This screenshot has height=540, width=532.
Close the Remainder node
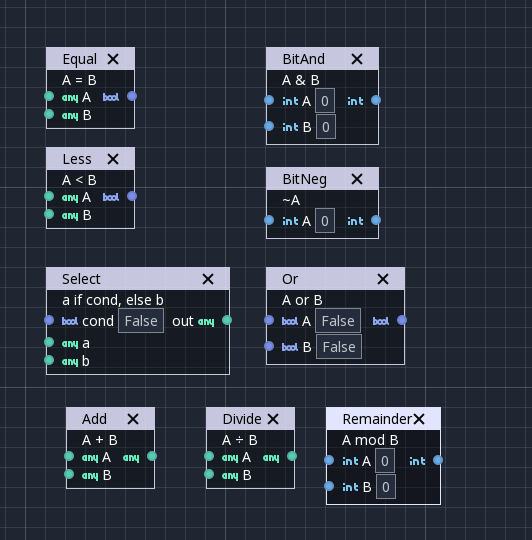tap(419, 419)
